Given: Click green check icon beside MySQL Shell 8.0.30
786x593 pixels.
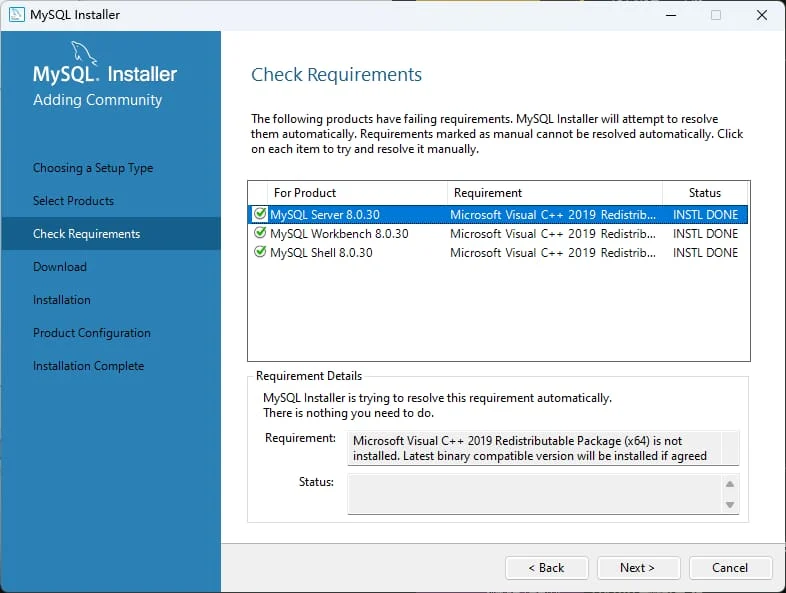Looking at the screenshot, I should [x=260, y=252].
